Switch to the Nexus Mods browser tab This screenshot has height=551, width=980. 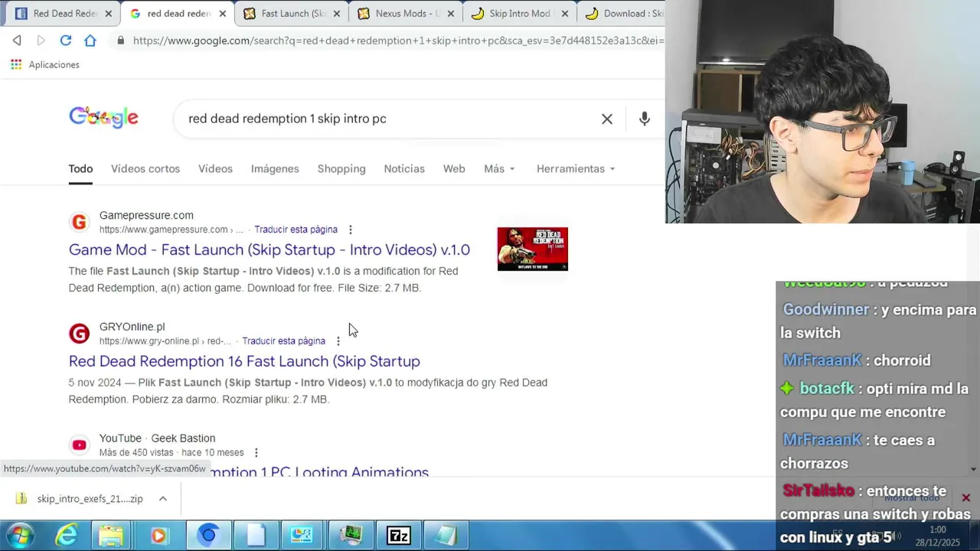[x=406, y=14]
